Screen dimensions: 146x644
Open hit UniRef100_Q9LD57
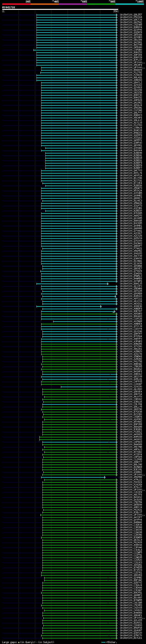[131, 15]
